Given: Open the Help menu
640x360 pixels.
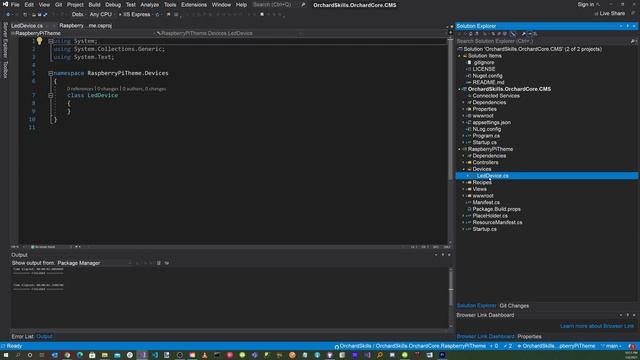Looking at the screenshot, I should coord(241,5).
